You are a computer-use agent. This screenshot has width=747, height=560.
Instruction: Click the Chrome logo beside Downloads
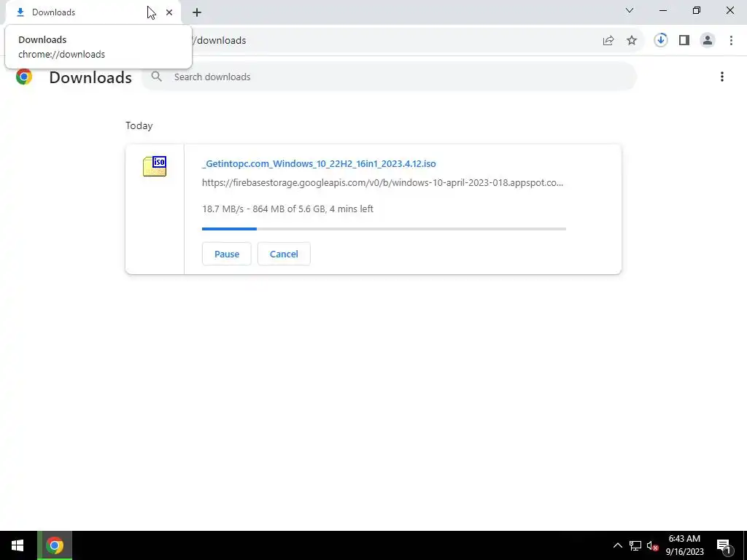(x=24, y=77)
